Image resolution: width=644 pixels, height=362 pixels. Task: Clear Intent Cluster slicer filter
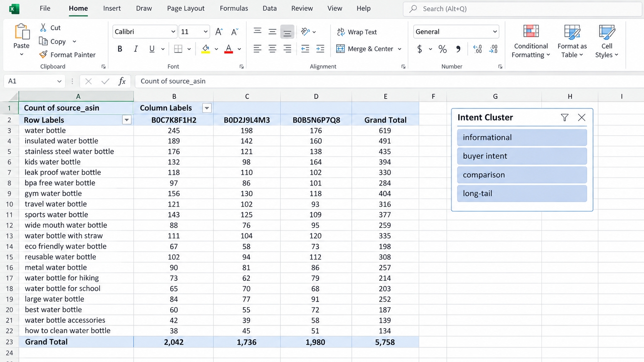[565, 117]
